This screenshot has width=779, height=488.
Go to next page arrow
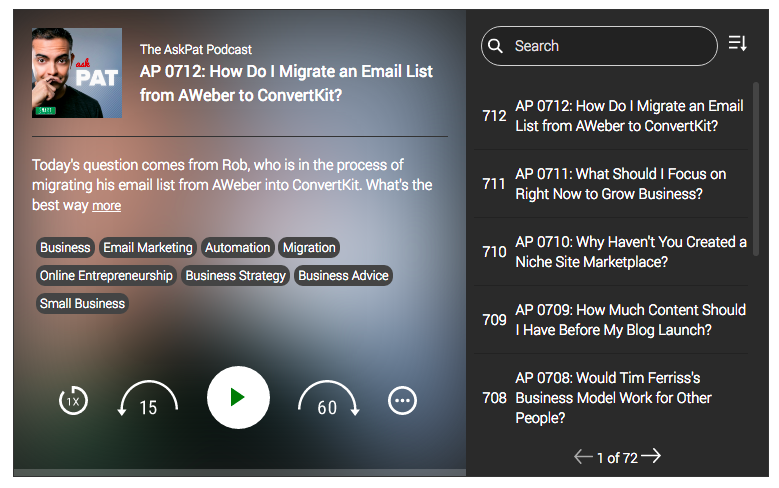[651, 456]
